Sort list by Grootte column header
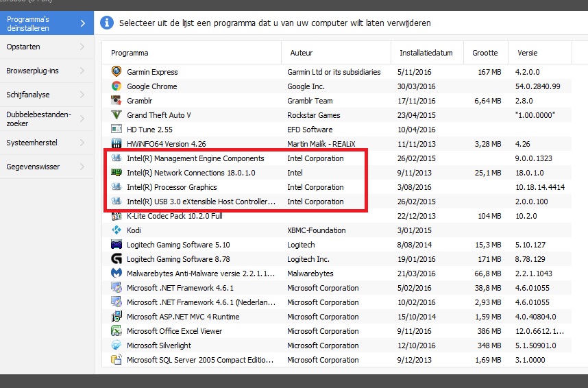588x388 pixels. [485, 53]
